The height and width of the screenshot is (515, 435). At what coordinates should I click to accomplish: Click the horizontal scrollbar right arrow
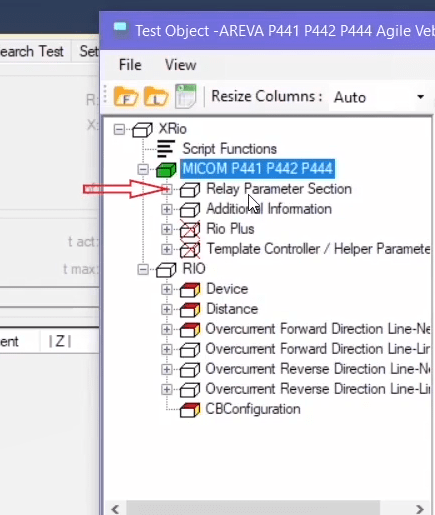point(420,509)
